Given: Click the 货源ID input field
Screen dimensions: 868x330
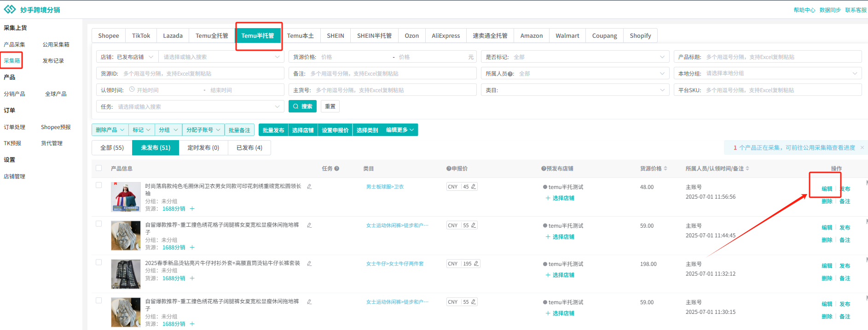Looking at the screenshot, I should click(190, 74).
